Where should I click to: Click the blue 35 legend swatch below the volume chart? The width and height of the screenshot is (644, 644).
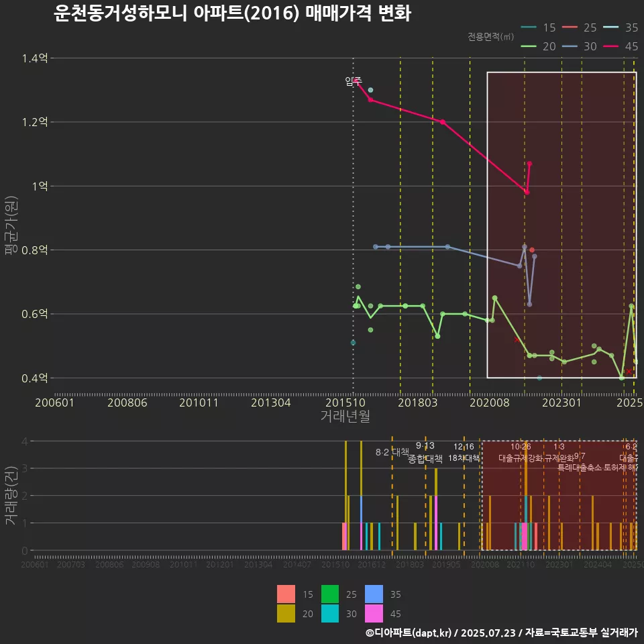(374, 594)
